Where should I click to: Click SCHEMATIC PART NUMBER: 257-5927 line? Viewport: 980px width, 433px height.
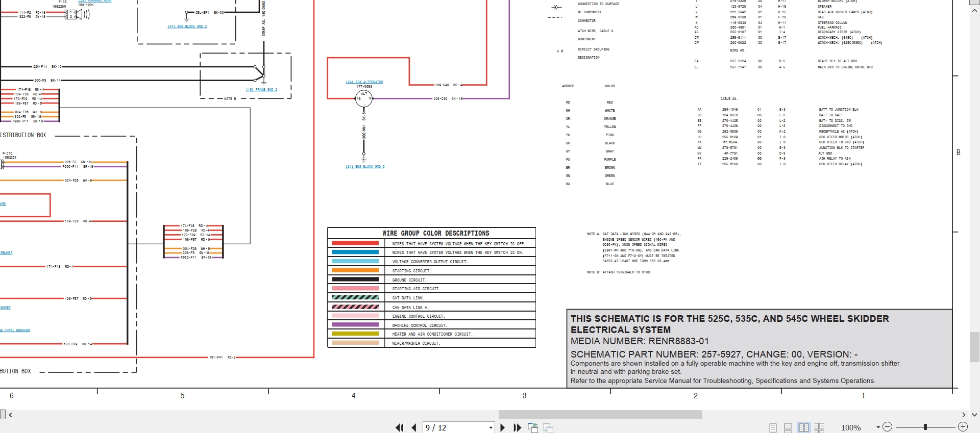[714, 354]
